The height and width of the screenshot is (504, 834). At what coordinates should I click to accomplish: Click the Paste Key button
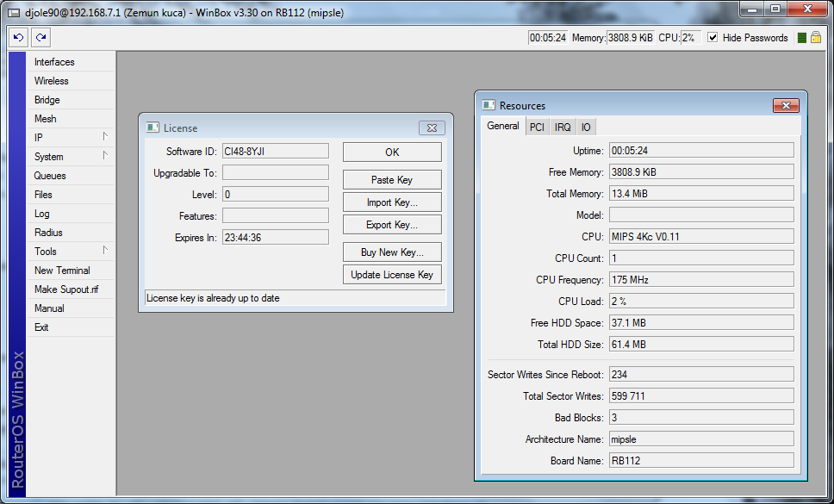[x=392, y=180]
